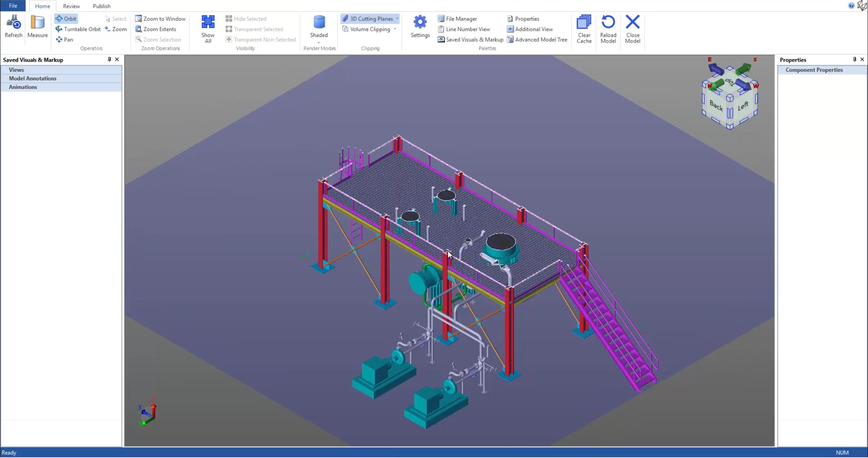Open the Advanced Model Tree palette
The image size is (868, 458).
tap(537, 39)
